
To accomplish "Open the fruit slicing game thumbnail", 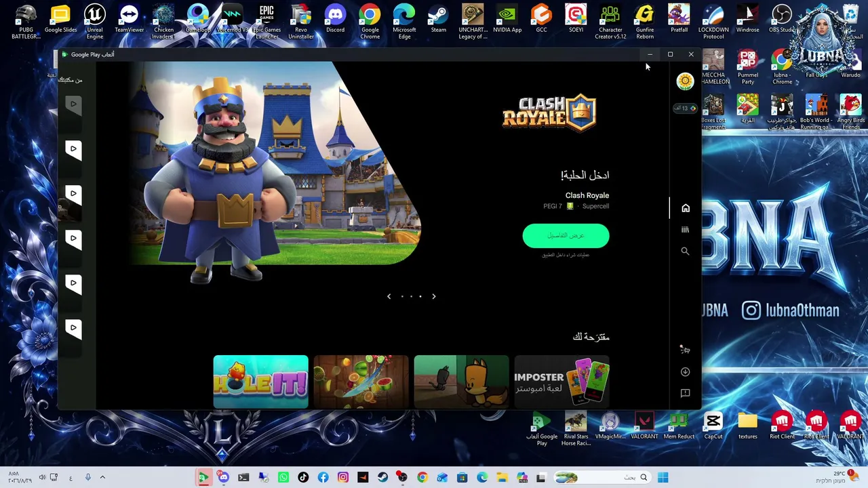I will [361, 382].
